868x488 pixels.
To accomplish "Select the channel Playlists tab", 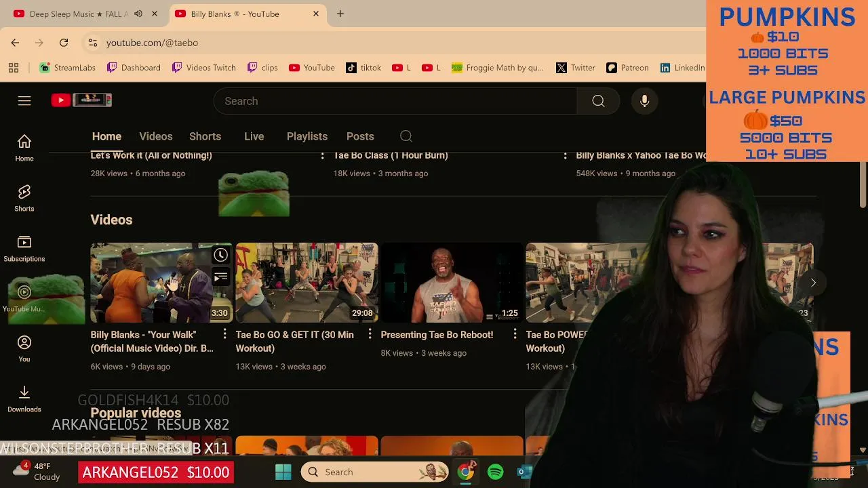I will 307,136.
